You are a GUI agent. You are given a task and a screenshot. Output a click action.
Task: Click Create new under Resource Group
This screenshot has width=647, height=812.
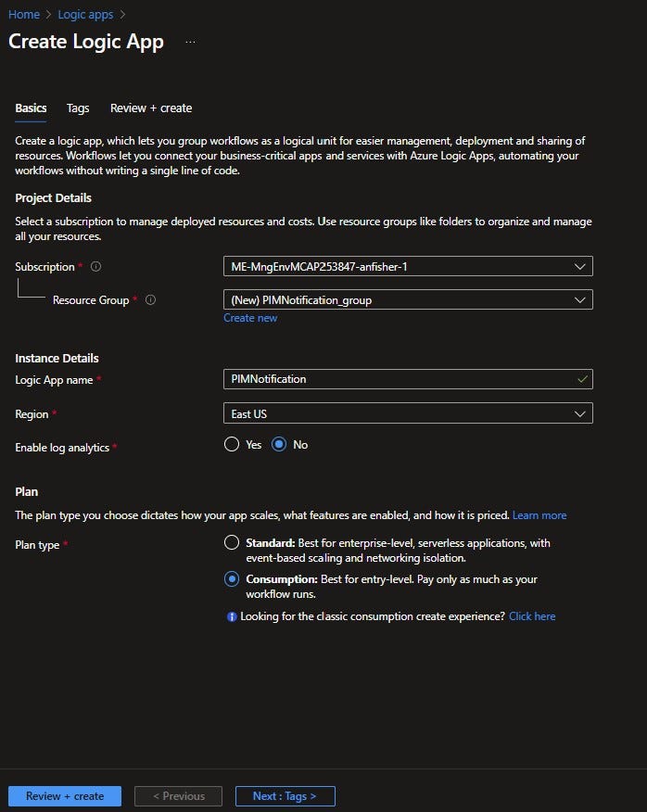click(250, 317)
